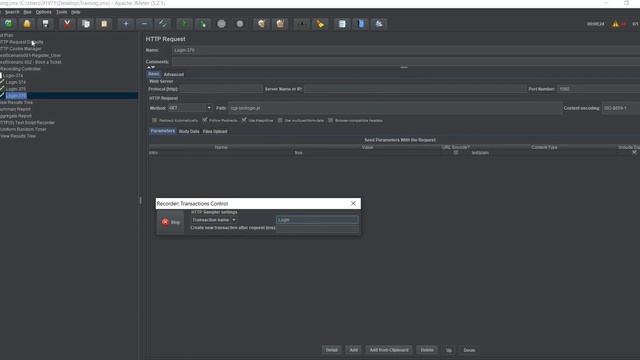Click the Cut scissors icon
The image size is (640, 360).
67,24
